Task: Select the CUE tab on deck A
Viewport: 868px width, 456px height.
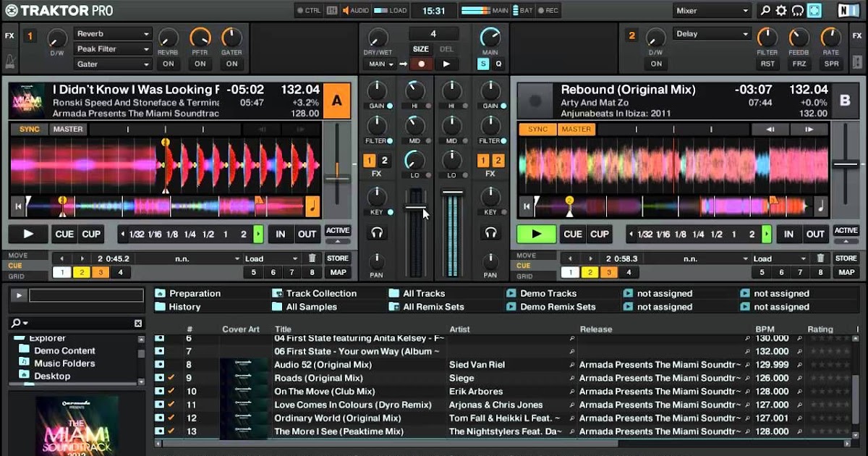Action: coord(15,266)
